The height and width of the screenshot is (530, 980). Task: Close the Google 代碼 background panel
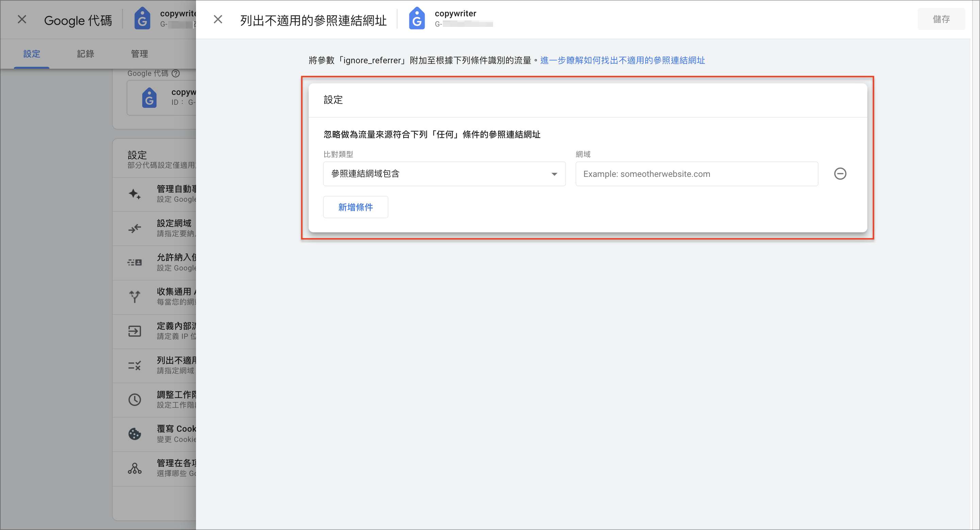pyautogui.click(x=22, y=19)
